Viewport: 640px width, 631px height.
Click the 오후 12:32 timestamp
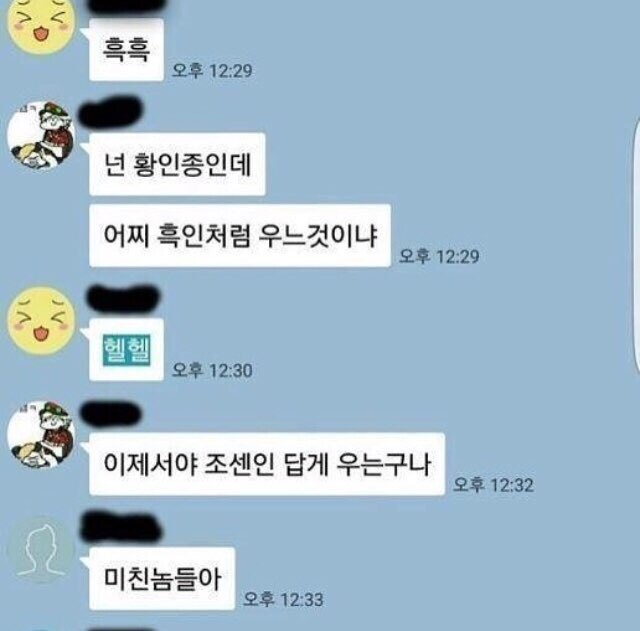click(493, 484)
